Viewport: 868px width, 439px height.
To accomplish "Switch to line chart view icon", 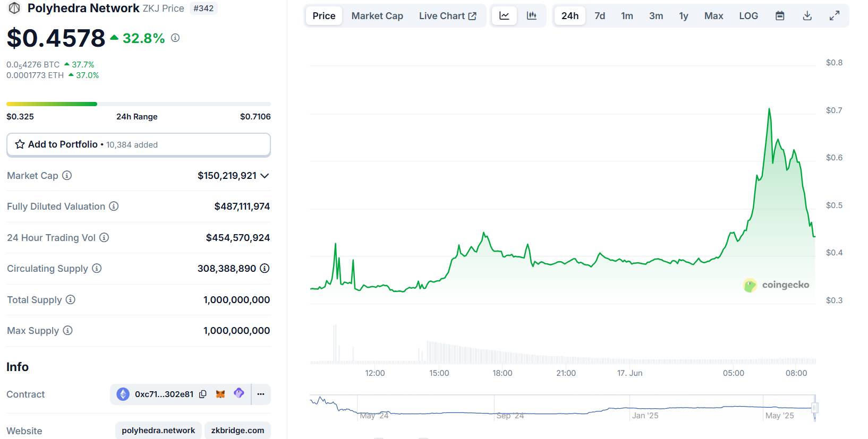I will 504,16.
